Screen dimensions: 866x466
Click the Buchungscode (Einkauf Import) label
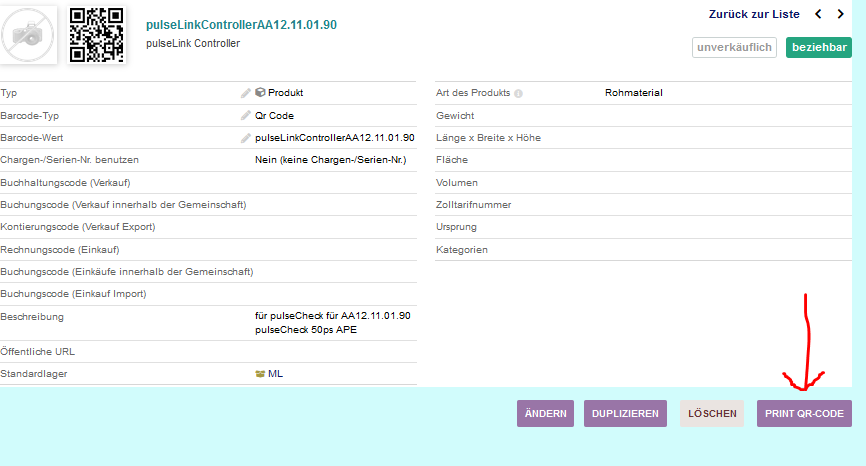[73, 294]
